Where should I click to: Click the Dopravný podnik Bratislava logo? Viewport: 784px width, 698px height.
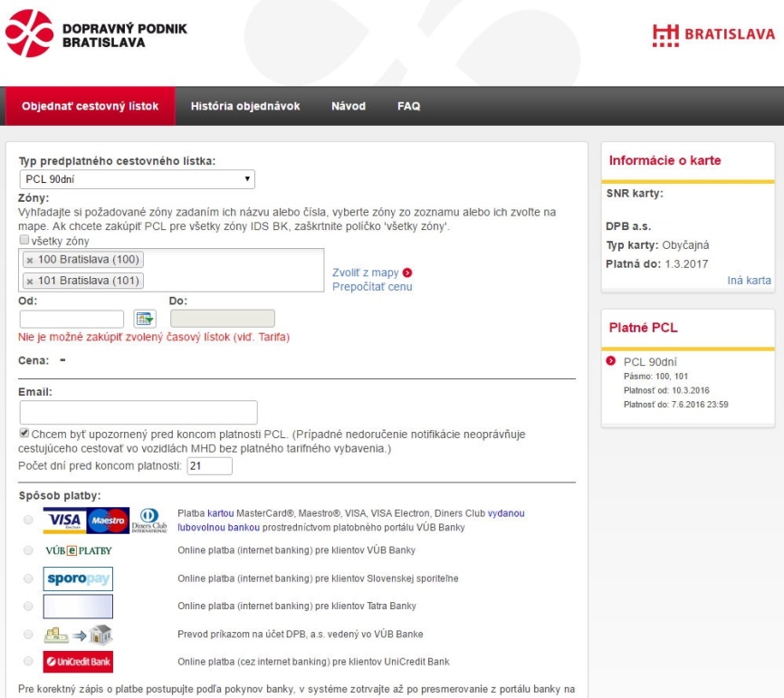coord(96,34)
